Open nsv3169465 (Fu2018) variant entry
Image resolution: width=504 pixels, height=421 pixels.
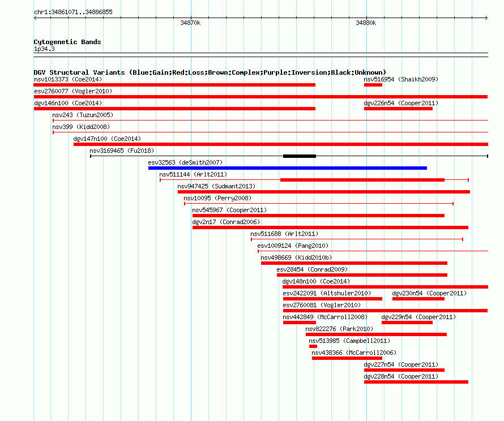[122, 151]
